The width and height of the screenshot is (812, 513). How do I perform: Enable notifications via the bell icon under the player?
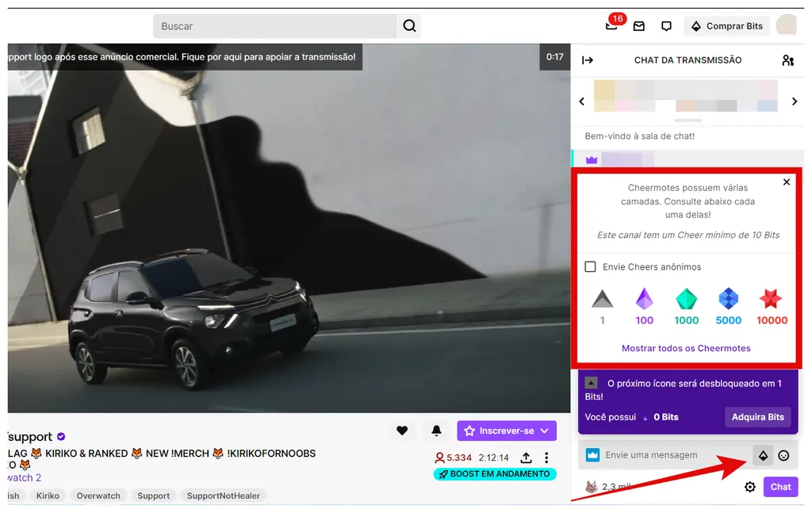[x=436, y=431]
